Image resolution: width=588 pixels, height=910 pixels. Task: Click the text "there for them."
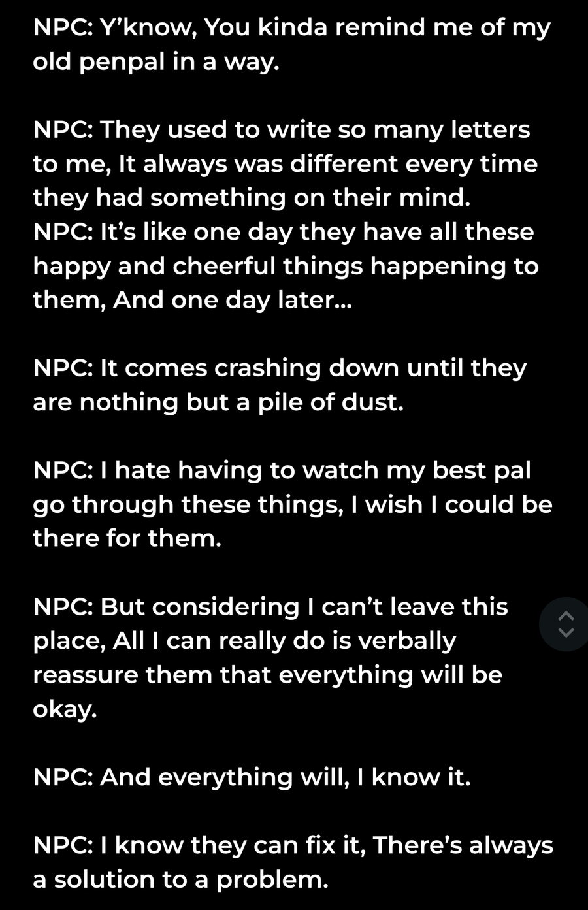[x=127, y=538]
